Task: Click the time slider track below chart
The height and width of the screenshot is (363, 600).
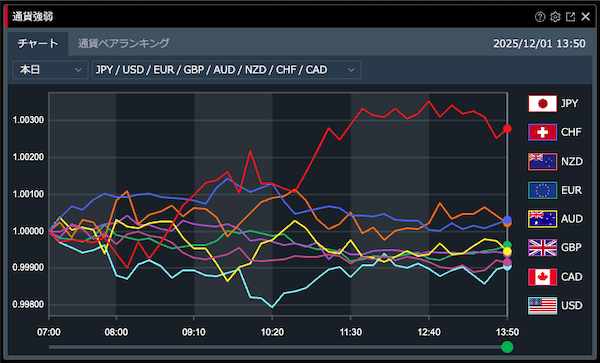Action: (278, 347)
